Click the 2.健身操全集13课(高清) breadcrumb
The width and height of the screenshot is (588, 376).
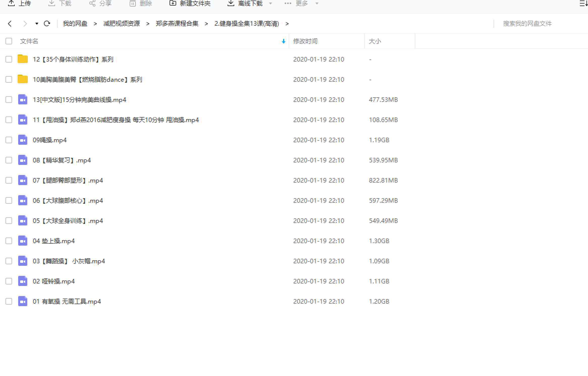pyautogui.click(x=247, y=24)
